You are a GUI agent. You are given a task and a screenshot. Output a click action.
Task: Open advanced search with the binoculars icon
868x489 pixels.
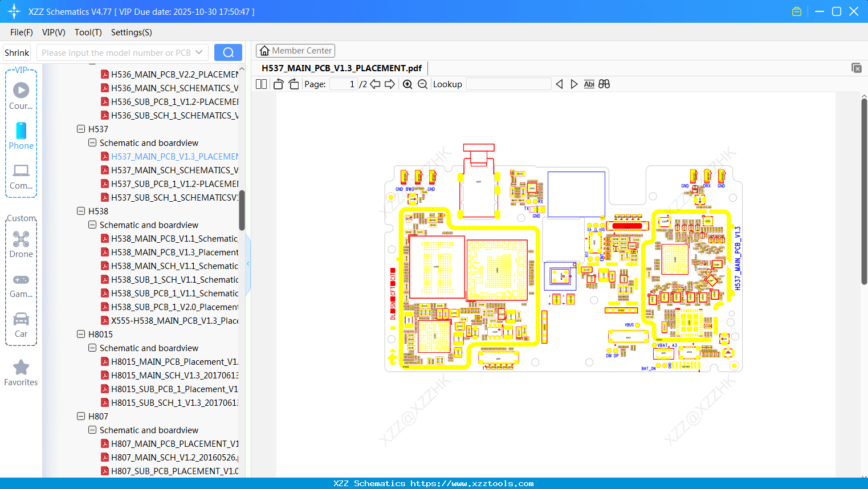coord(604,84)
